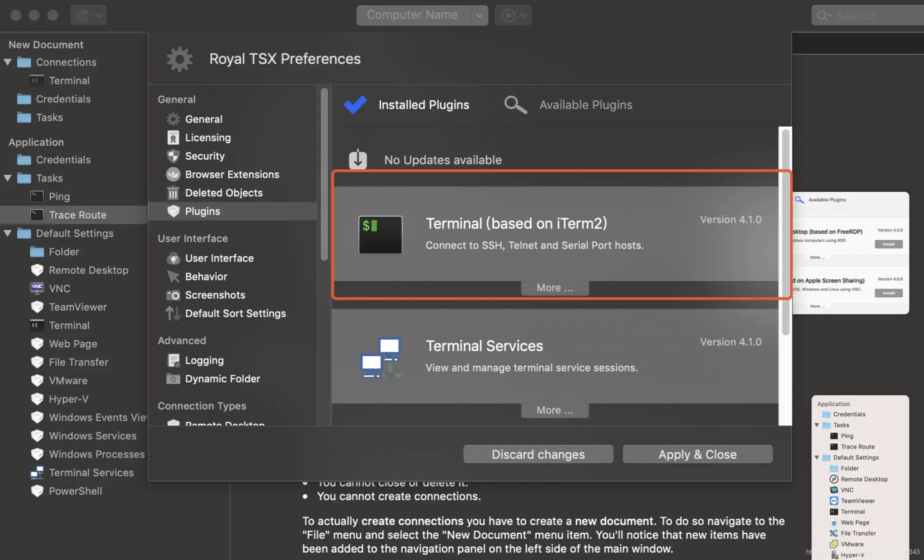
Task: Click the Terminal Services plugin icon
Action: 380,357
